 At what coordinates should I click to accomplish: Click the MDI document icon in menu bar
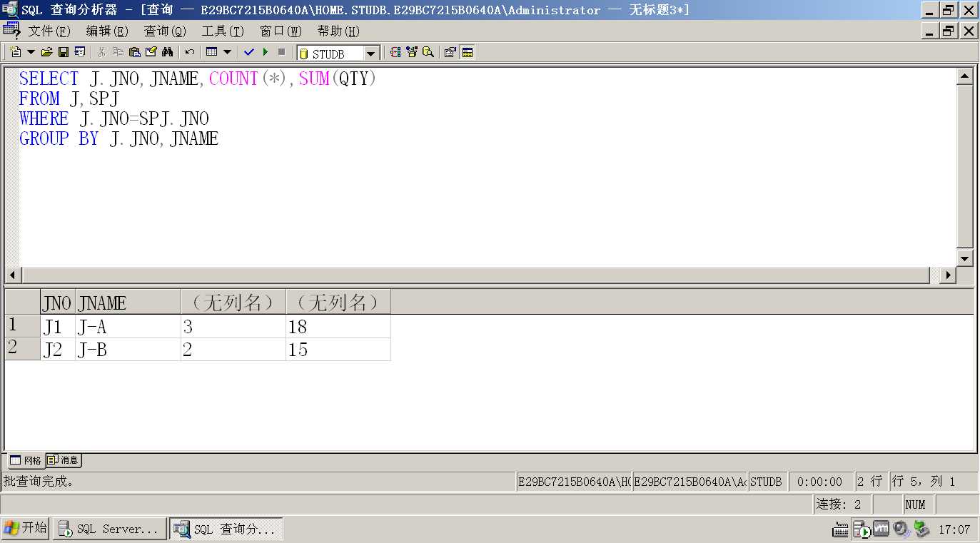tap(11, 30)
